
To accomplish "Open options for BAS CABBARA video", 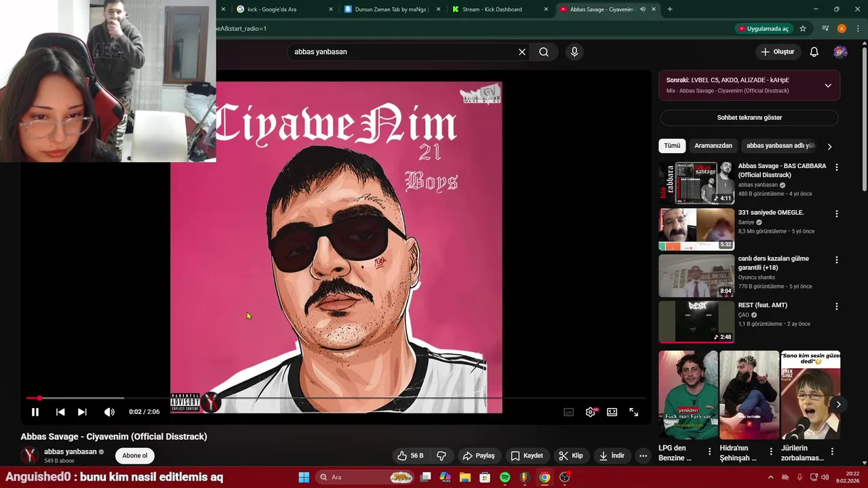I will (837, 167).
